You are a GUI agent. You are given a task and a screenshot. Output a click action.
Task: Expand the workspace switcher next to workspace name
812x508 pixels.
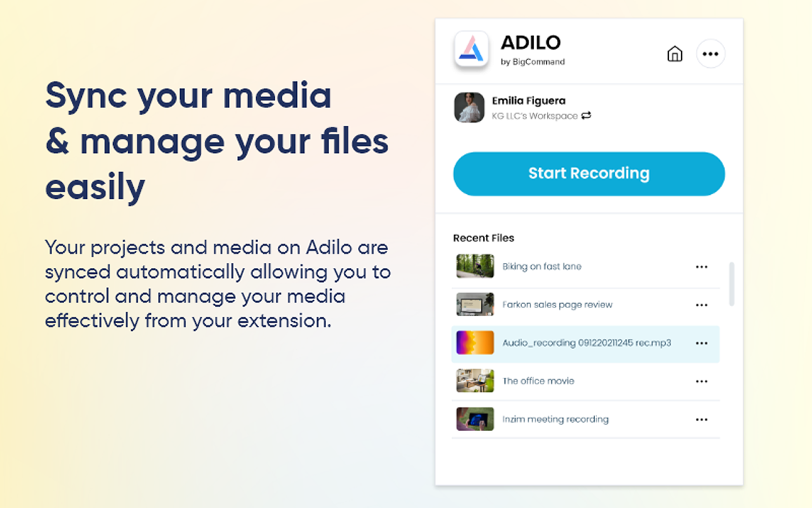[586, 116]
